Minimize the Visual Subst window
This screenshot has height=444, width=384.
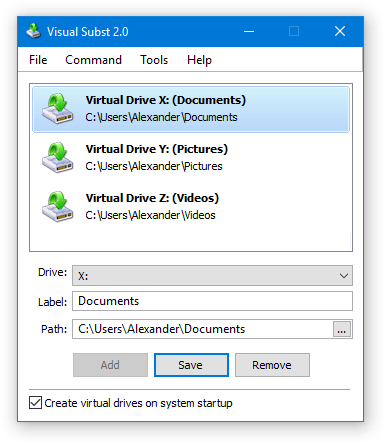pyautogui.click(x=249, y=31)
